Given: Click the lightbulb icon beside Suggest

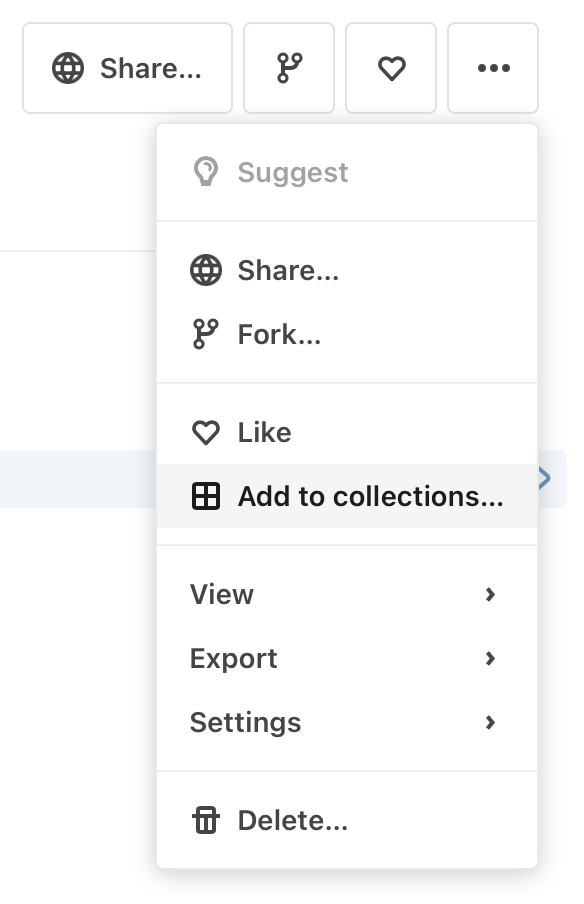Looking at the screenshot, I should [206, 171].
